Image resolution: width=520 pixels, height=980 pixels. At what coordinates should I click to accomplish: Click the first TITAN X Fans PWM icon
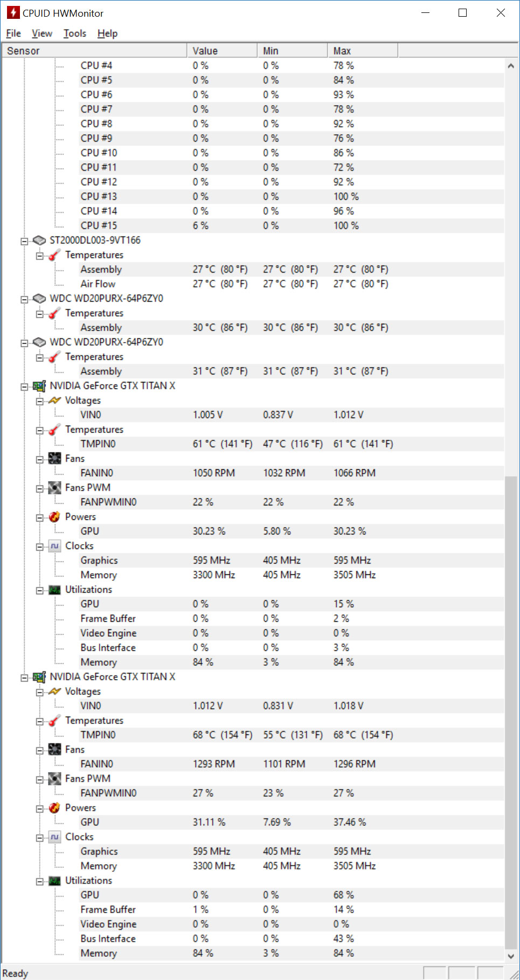(x=54, y=488)
